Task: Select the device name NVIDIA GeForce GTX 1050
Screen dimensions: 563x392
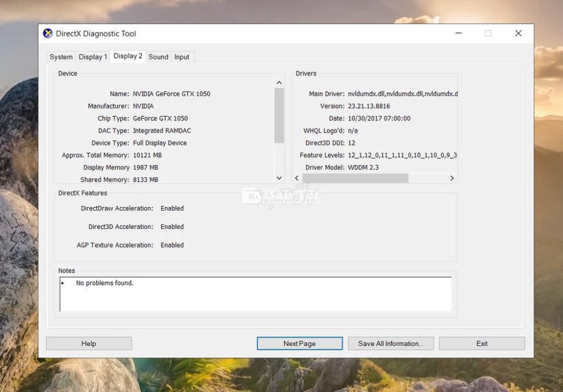Action: (x=172, y=93)
